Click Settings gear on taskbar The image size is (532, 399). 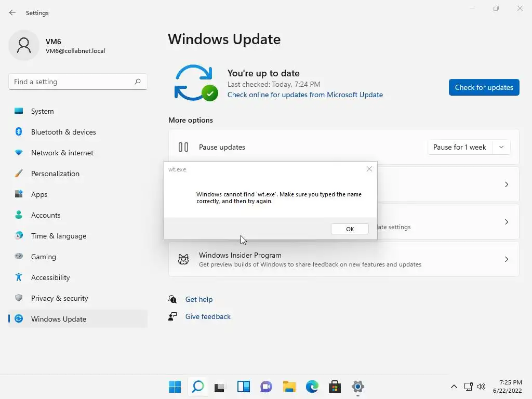[x=357, y=387]
